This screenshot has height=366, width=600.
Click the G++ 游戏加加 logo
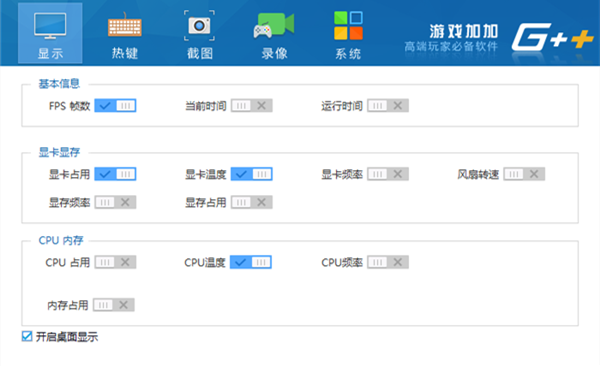[x=553, y=37]
